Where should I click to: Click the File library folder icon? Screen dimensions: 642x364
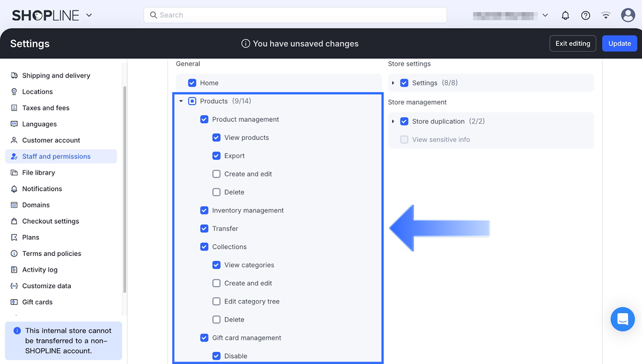coord(14,173)
